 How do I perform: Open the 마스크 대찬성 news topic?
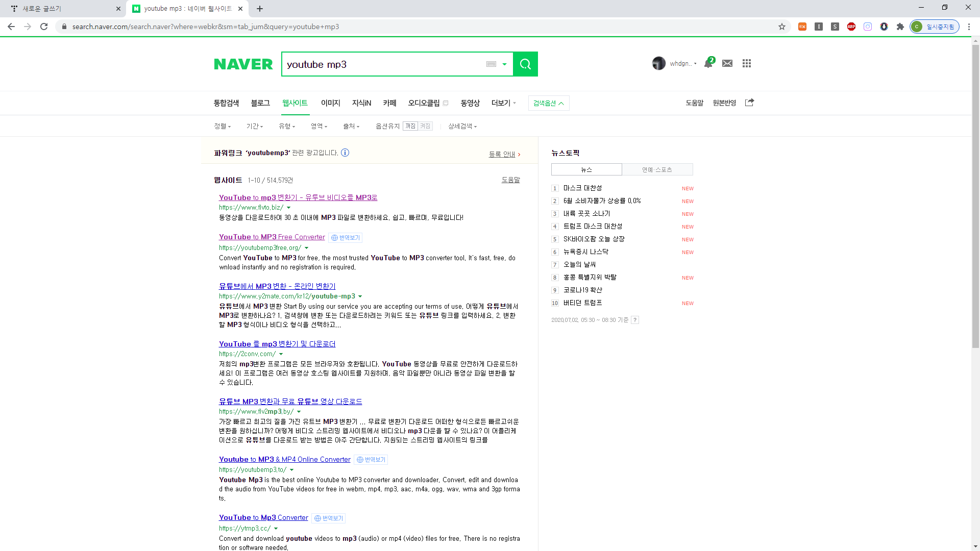point(582,188)
